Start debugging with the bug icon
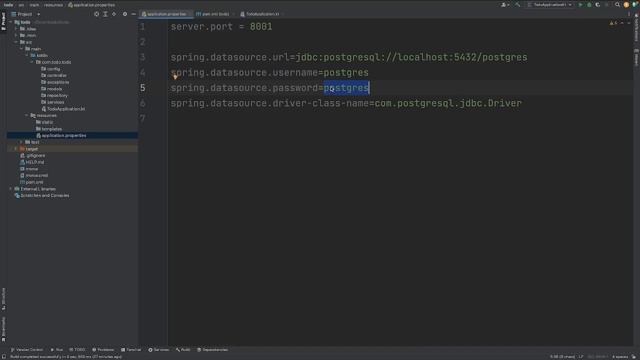Viewport: 640px width, 360px height. point(589,5)
